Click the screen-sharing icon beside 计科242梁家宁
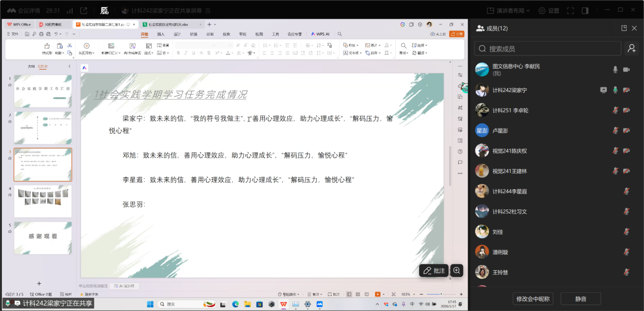644x311 pixels. pyautogui.click(x=603, y=90)
